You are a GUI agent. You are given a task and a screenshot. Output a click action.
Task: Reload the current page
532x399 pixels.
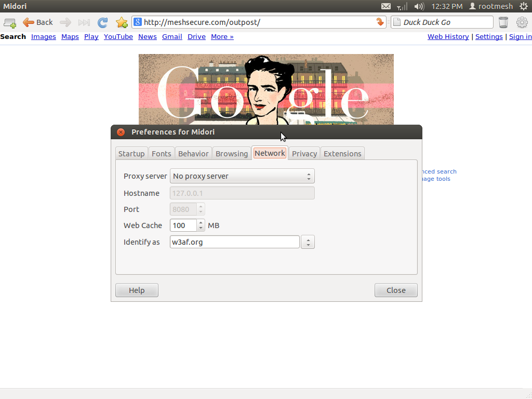pos(102,23)
